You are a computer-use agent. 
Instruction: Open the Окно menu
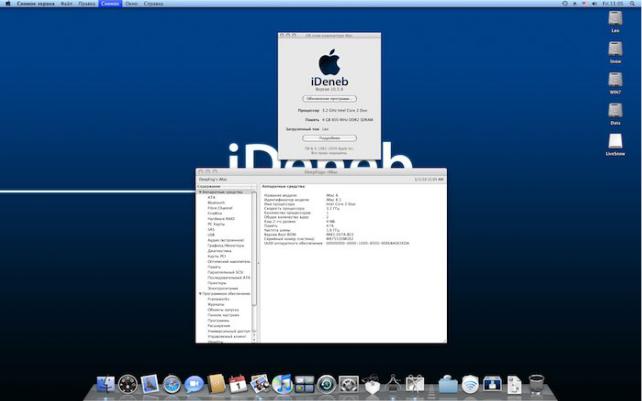pos(131,3)
